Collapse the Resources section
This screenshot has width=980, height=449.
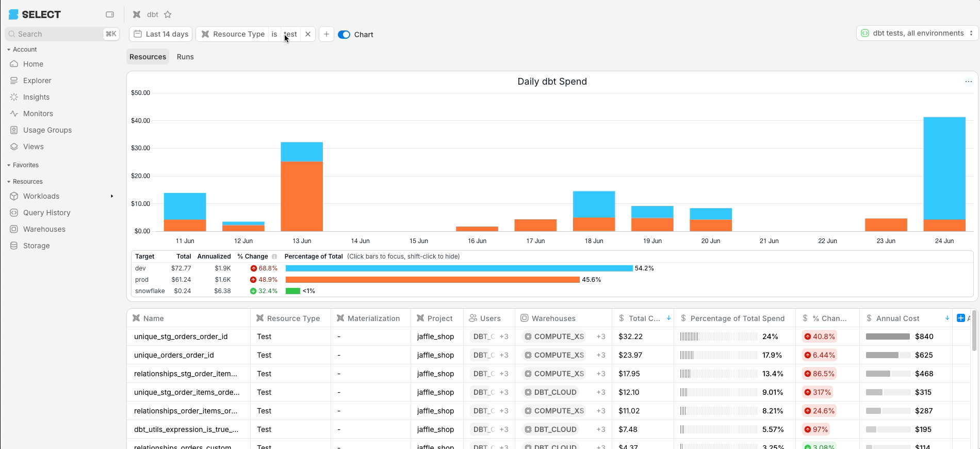tap(25, 182)
